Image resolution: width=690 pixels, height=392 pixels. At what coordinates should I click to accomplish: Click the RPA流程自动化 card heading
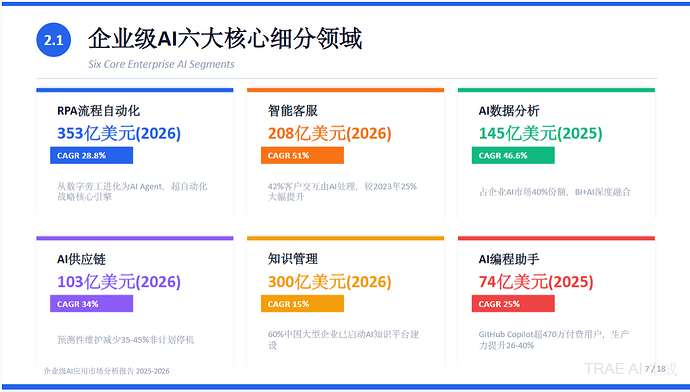(99, 111)
